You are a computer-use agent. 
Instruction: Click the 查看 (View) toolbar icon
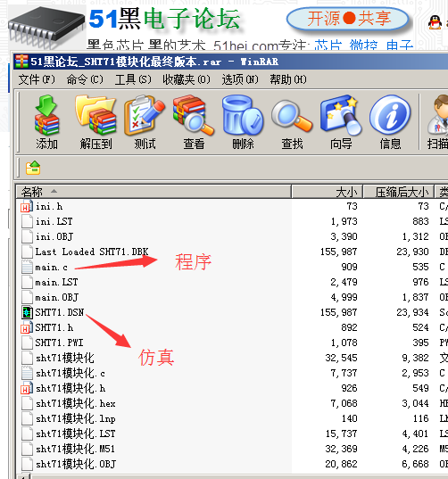point(194,122)
